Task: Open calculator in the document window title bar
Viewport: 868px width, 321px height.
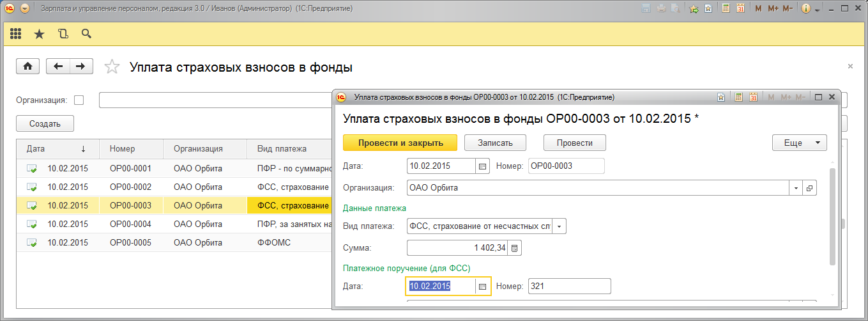Action: point(738,97)
